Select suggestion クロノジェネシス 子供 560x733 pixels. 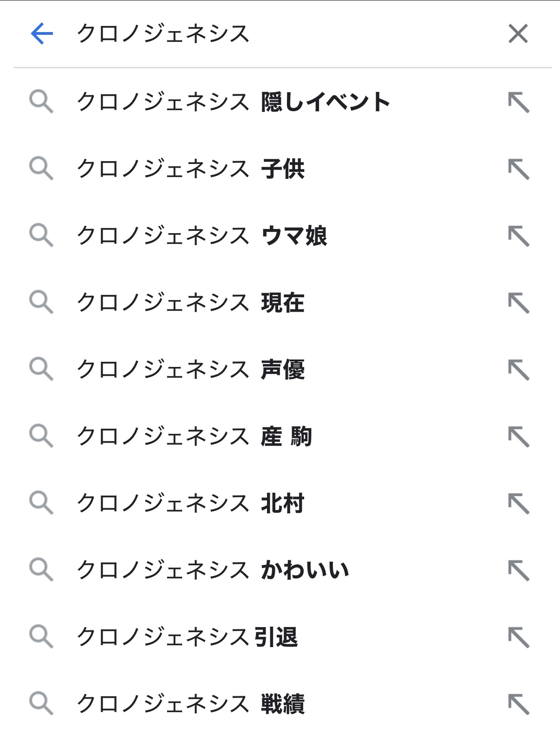[190, 169]
